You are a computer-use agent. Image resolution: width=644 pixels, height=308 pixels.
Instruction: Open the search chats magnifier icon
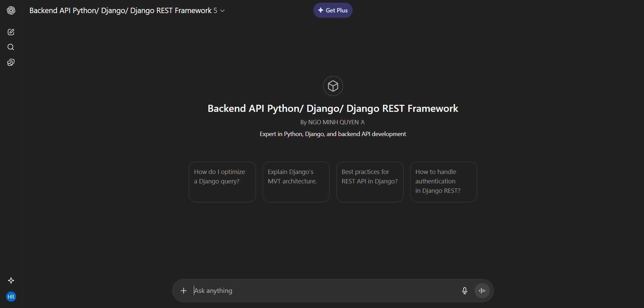tap(11, 47)
